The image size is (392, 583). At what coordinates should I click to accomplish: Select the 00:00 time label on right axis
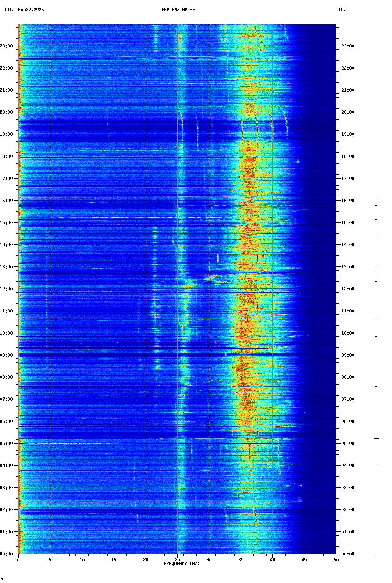348,554
